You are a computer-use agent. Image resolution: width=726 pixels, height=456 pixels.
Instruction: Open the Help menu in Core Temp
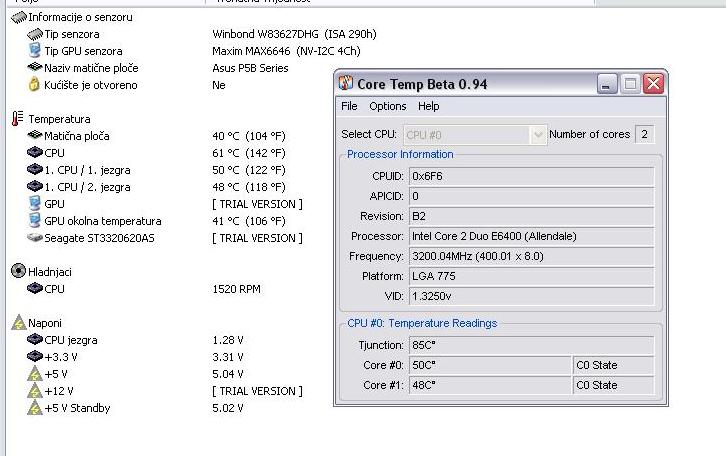pyautogui.click(x=429, y=106)
